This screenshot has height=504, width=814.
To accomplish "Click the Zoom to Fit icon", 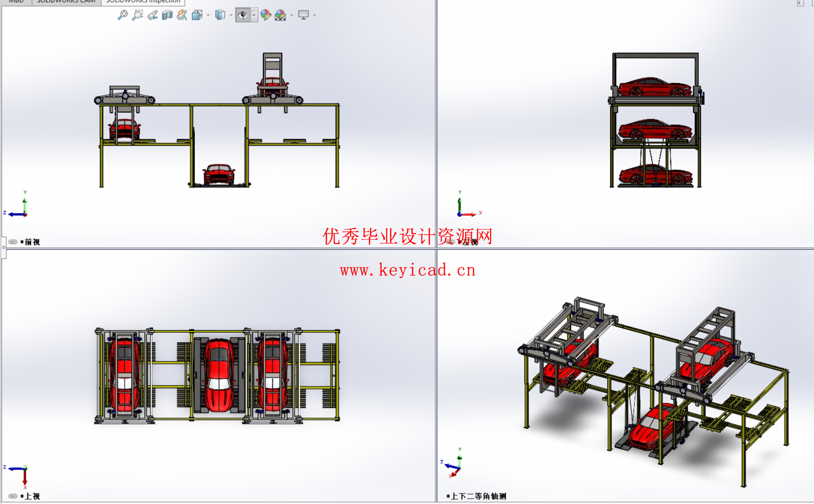I will [123, 15].
